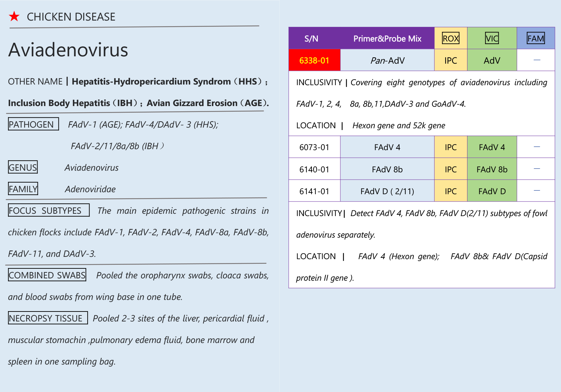
Task: Click the Aviadenovirus main title
Action: point(68,50)
